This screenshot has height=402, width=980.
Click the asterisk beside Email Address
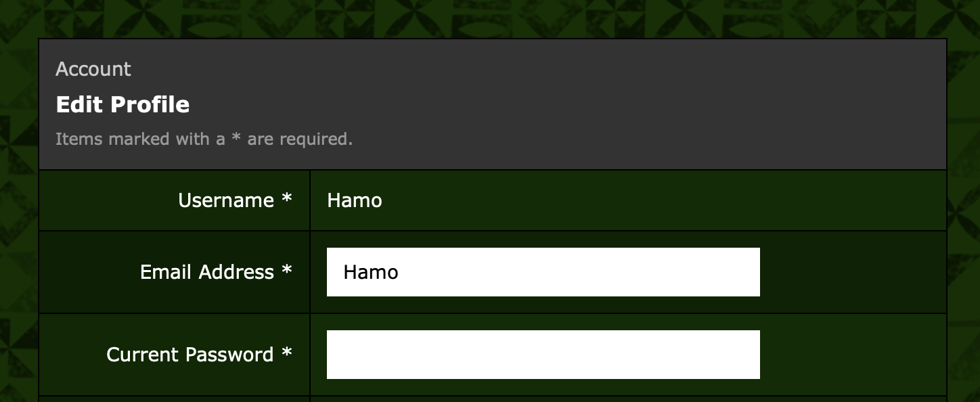(287, 271)
